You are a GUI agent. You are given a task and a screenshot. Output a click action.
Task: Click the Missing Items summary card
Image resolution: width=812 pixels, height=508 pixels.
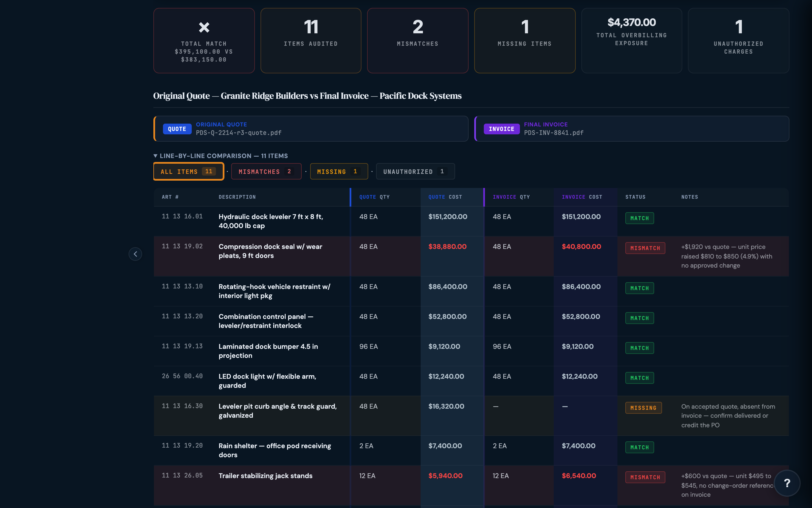pos(525,41)
